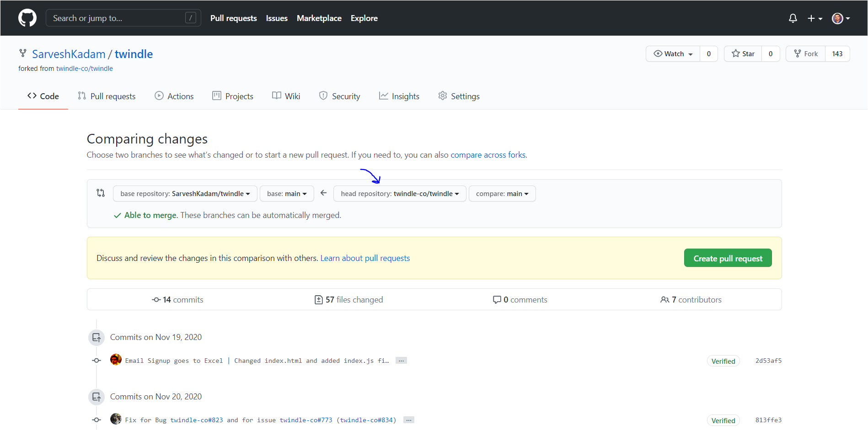Image resolution: width=868 pixels, height=430 pixels.
Task: Click the 57 files changed tab
Action: 349,300
